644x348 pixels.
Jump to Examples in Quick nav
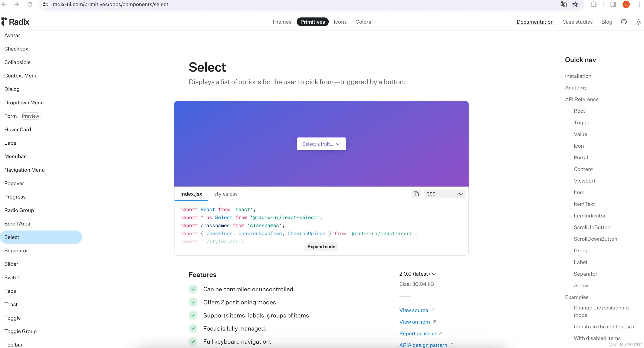[576, 297]
